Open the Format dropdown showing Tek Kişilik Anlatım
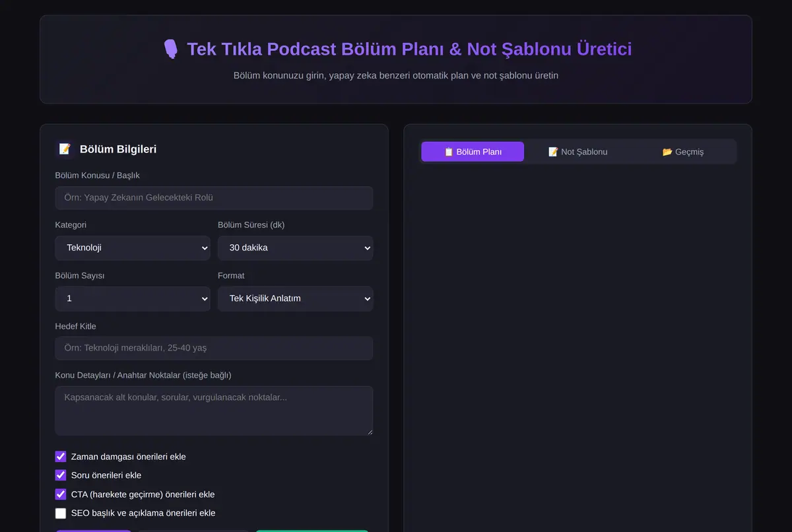Image resolution: width=792 pixels, height=532 pixels. (x=296, y=299)
